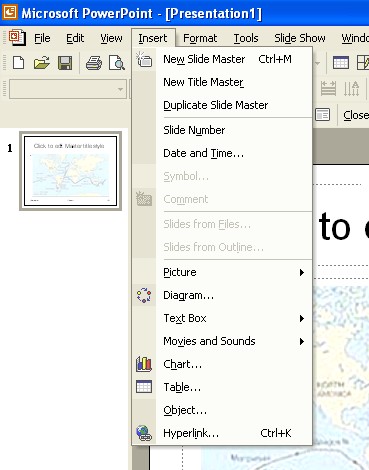Click the Diagram circular icon in menu
Screen dimensions: 369x470
coord(144,295)
